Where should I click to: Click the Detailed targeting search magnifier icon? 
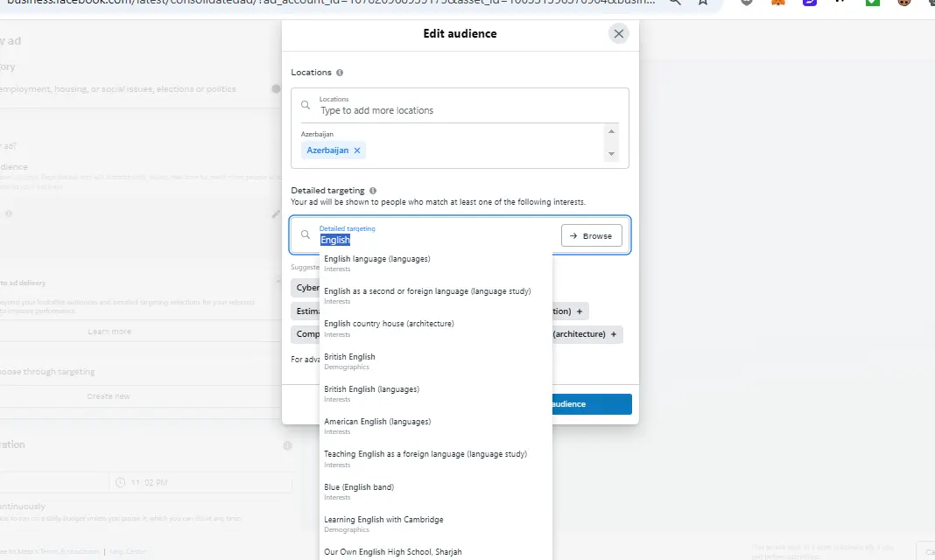tap(306, 234)
